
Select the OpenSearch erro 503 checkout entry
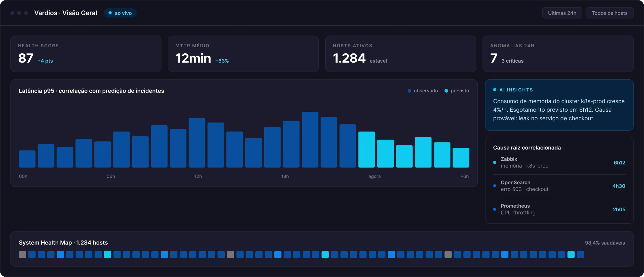(559, 186)
